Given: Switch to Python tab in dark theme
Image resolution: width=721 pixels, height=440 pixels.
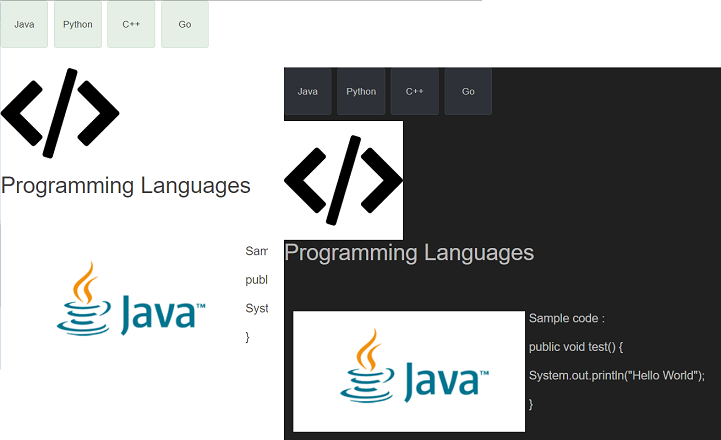Looking at the screenshot, I should pos(361,91).
